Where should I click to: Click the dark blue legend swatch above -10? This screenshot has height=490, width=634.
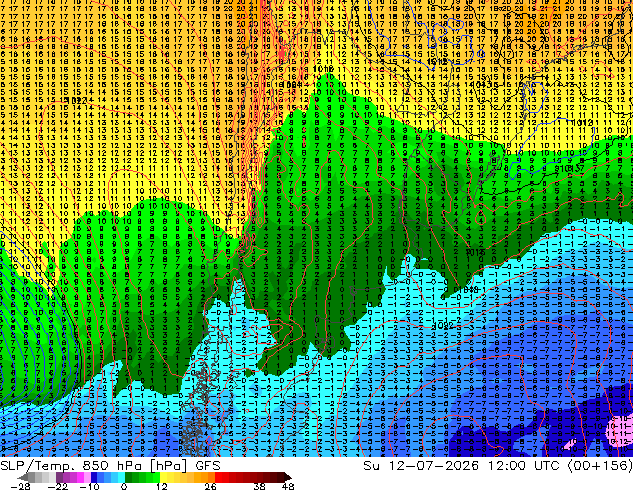[x=94, y=477]
